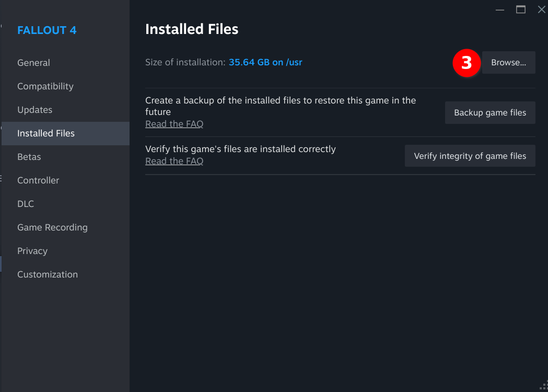This screenshot has height=392, width=548.
Task: Select the Installed Files tab
Action: point(65,133)
